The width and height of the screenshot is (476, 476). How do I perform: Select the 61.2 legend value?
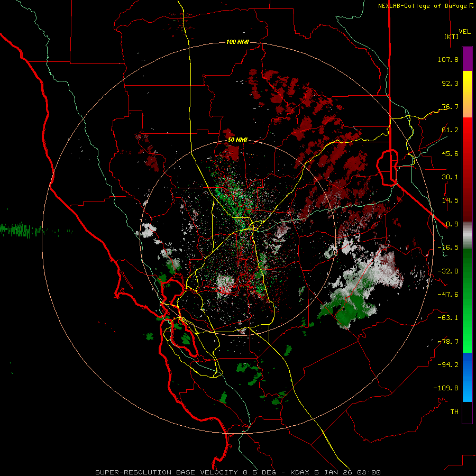(x=450, y=130)
